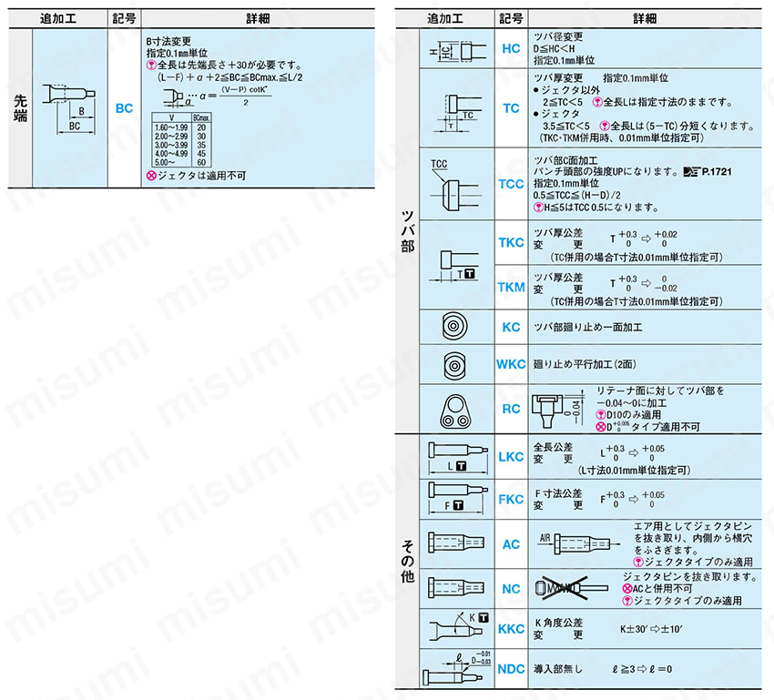Click the notice icon before 'H≦5はTCC 0.5になります'
The image size is (774, 700).
(x=538, y=208)
